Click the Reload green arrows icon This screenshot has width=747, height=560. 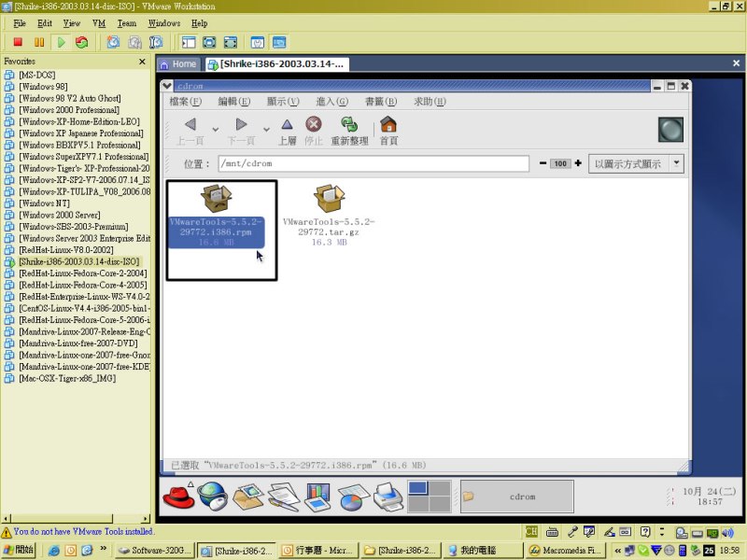click(349, 124)
